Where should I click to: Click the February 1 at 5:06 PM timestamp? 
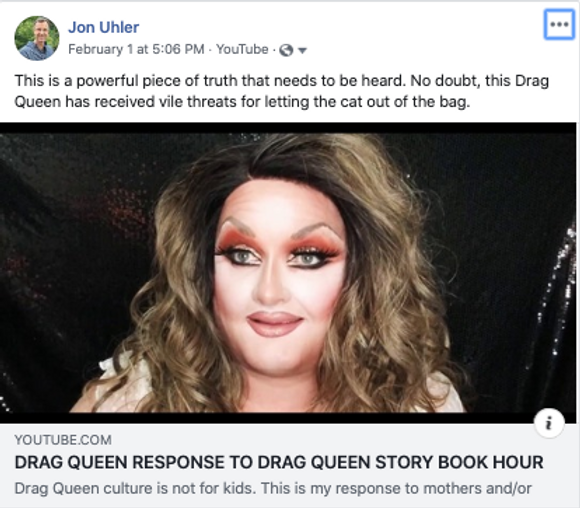[136, 49]
